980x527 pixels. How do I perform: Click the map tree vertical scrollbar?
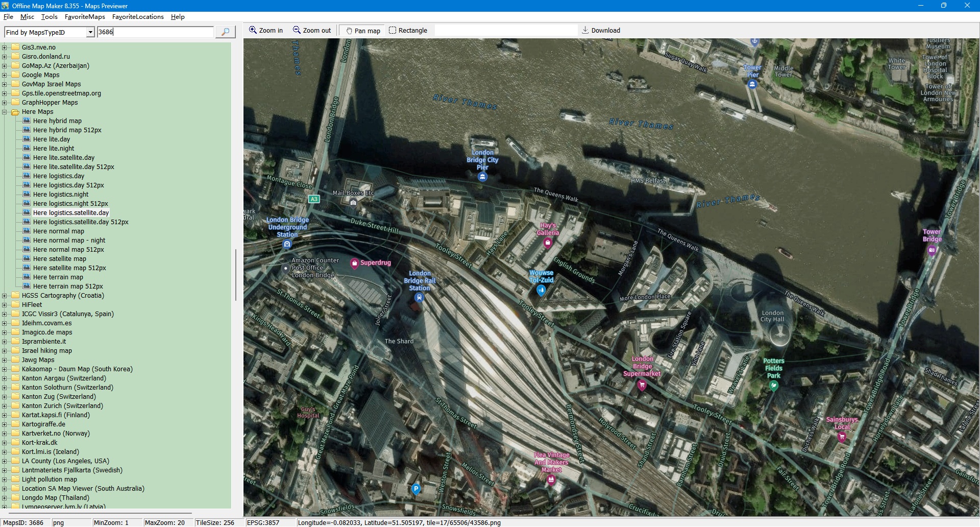point(235,275)
